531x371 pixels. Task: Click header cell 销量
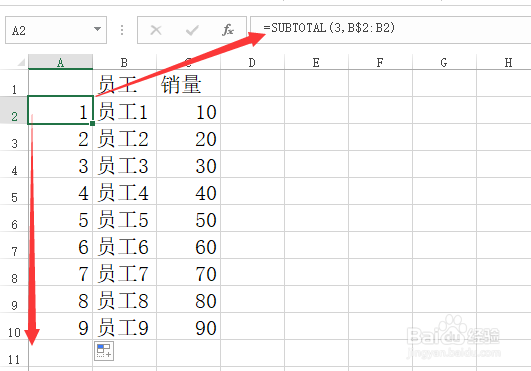pyautogui.click(x=188, y=83)
